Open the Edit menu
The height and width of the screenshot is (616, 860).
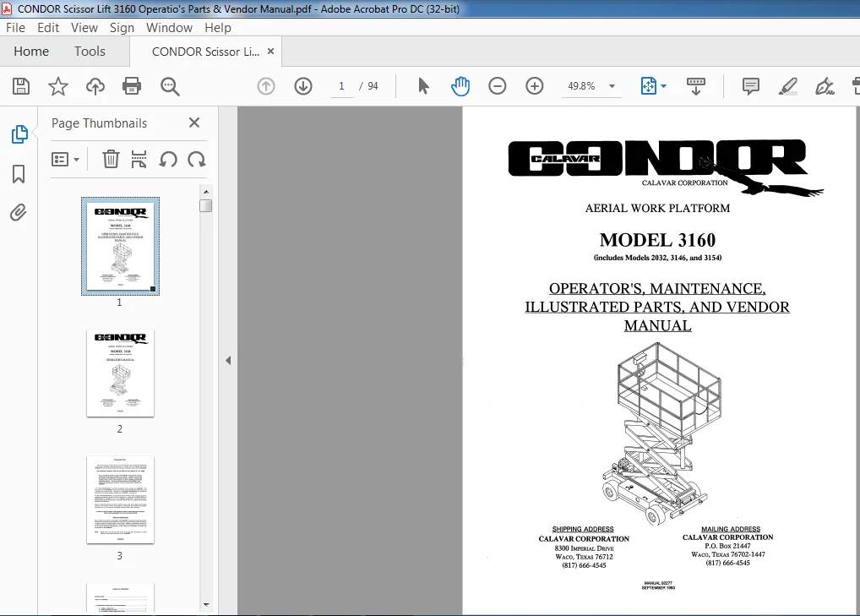tap(48, 27)
